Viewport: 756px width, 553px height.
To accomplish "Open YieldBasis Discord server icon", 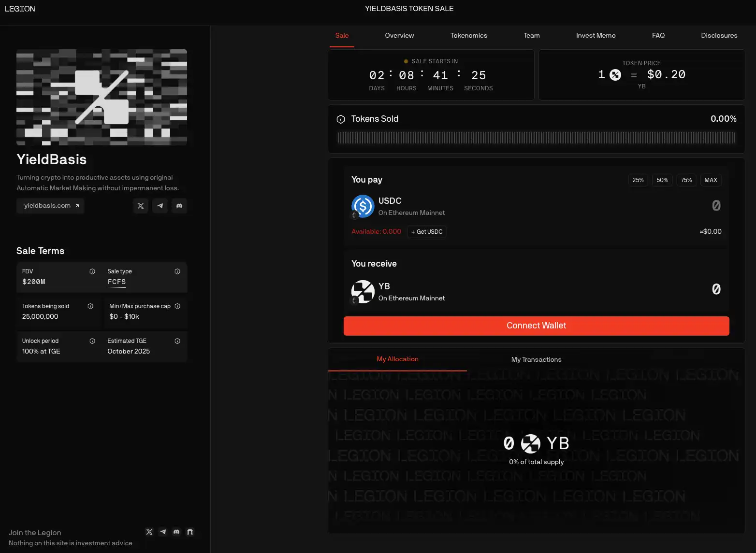I will [x=179, y=206].
